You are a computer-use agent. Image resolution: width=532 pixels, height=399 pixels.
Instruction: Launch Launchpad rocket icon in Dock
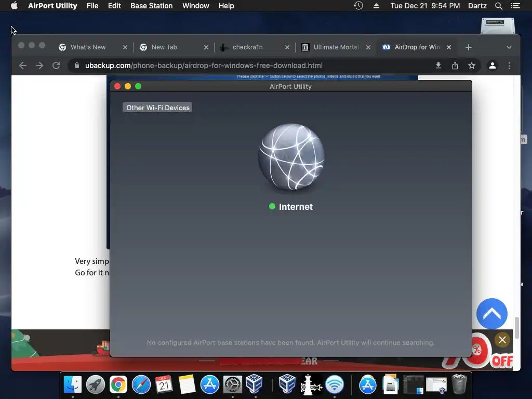[x=96, y=384]
